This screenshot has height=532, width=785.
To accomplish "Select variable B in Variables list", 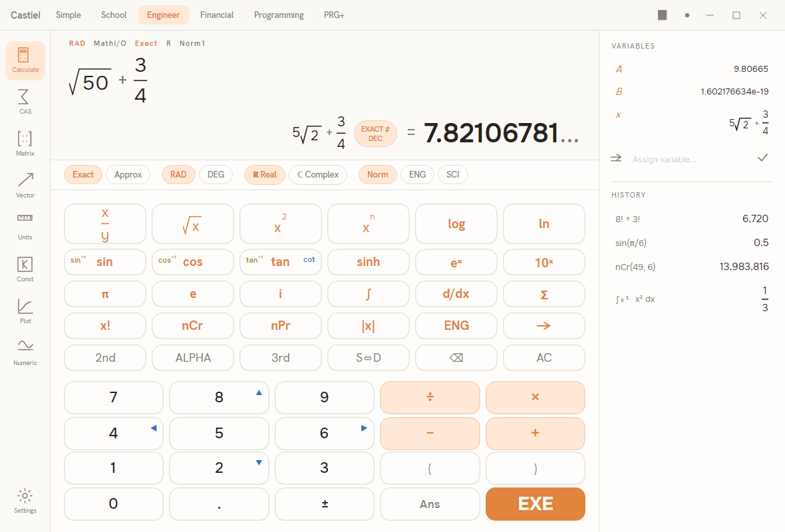I will click(692, 92).
